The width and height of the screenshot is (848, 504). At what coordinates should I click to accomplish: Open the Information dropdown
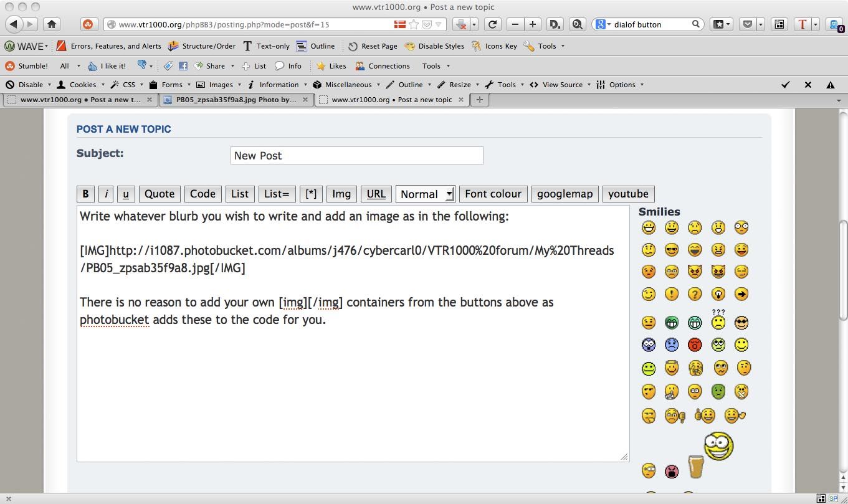[277, 85]
